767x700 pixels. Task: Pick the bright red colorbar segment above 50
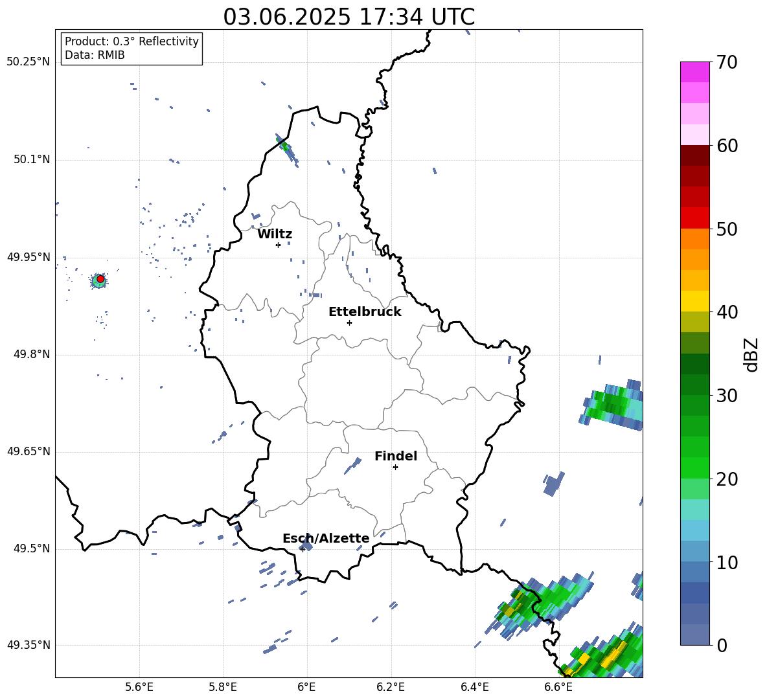pos(694,218)
